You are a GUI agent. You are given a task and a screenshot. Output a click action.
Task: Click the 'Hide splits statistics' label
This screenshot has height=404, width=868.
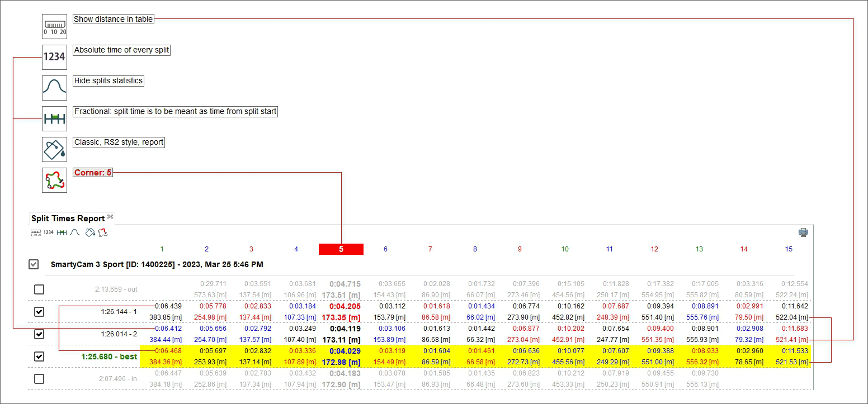click(x=108, y=80)
